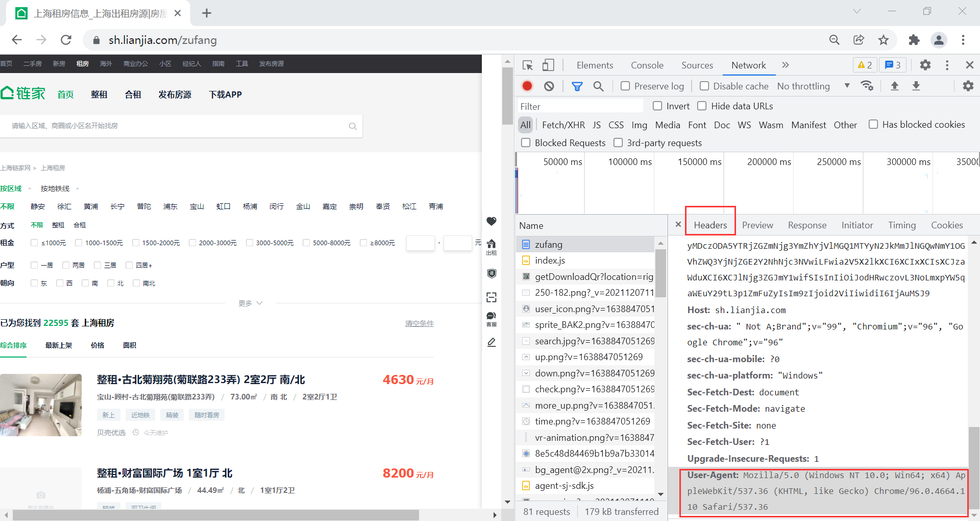980x521 pixels.
Task: Switch to the Elements tab
Action: pos(595,65)
